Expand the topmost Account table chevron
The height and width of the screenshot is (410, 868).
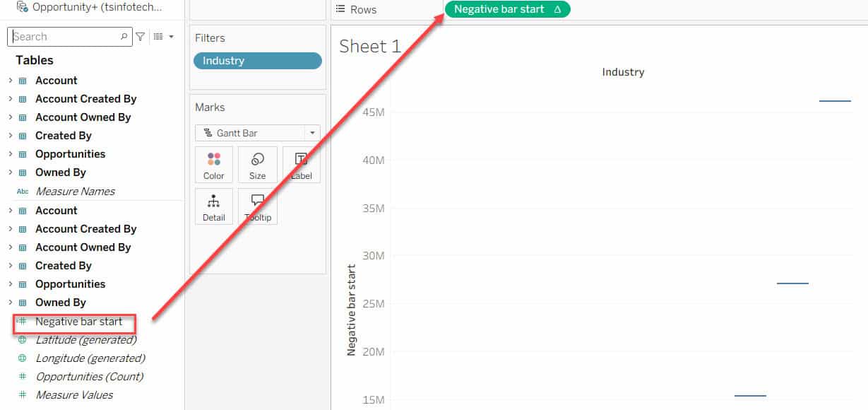pyautogui.click(x=10, y=81)
